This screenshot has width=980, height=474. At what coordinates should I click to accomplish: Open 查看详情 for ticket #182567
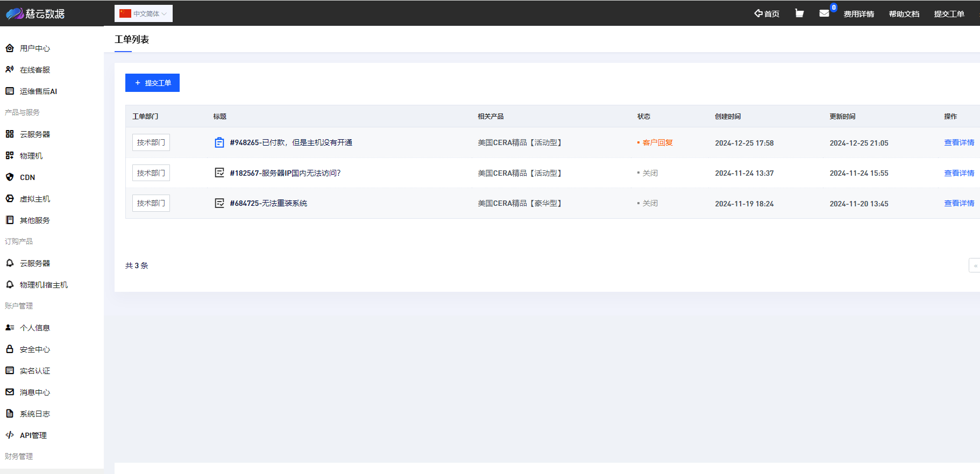click(959, 173)
